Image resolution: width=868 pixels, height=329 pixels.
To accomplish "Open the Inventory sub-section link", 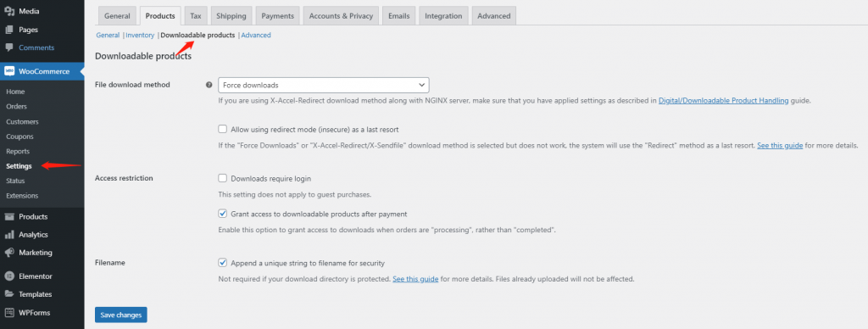I will [x=140, y=35].
